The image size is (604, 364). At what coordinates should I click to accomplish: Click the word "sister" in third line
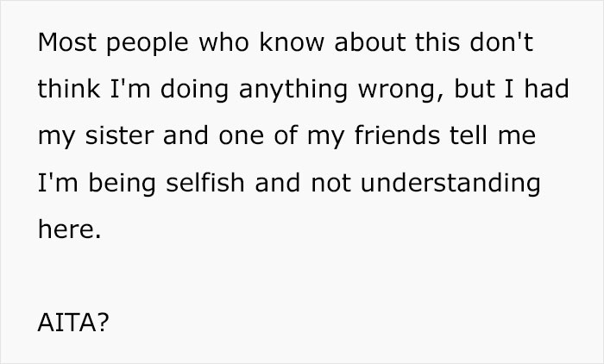pos(119,135)
